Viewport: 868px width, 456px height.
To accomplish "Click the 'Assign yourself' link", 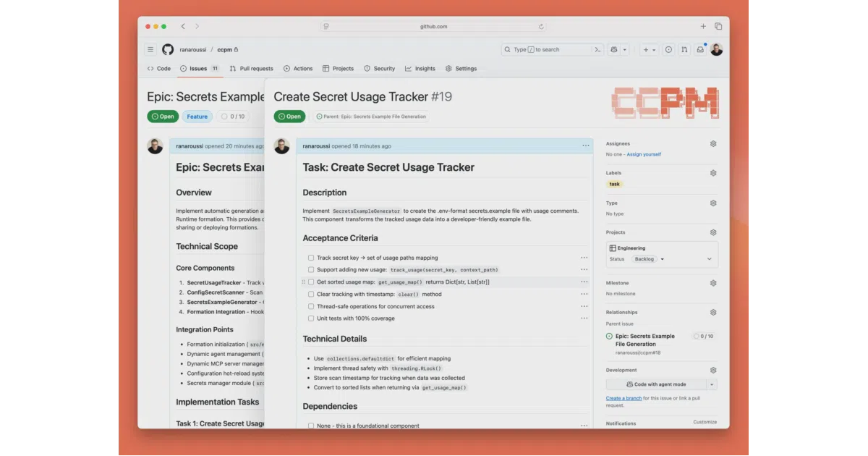I will pos(644,154).
